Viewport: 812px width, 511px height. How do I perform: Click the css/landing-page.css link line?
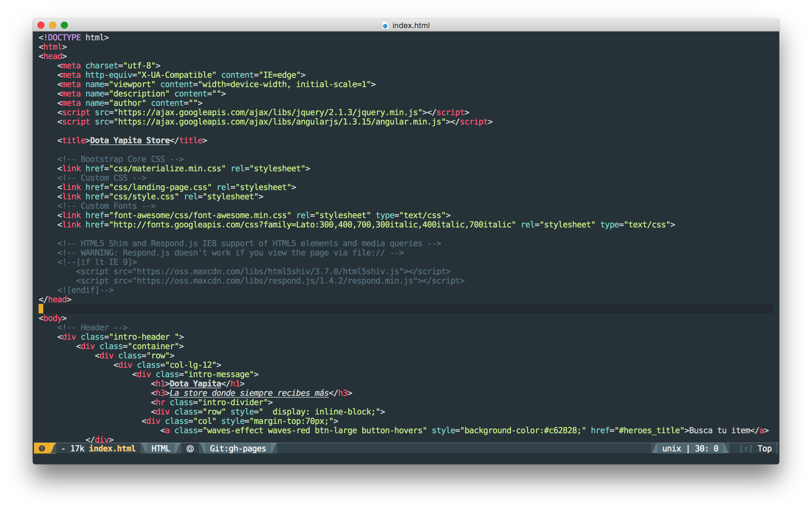176,187
